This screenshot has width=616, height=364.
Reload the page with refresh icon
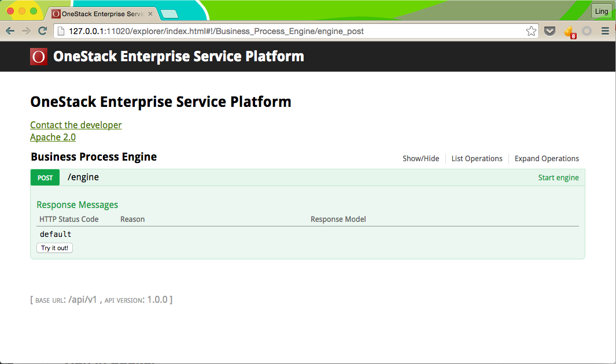pos(42,31)
